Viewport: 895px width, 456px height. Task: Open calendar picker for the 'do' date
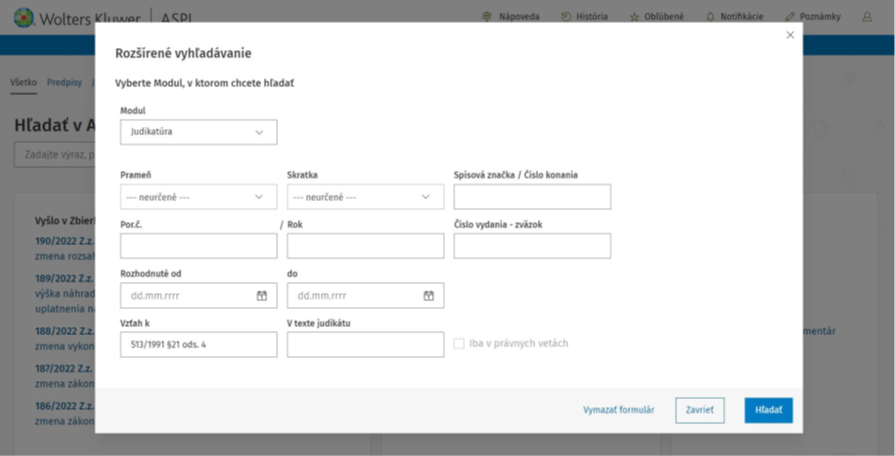pos(428,296)
